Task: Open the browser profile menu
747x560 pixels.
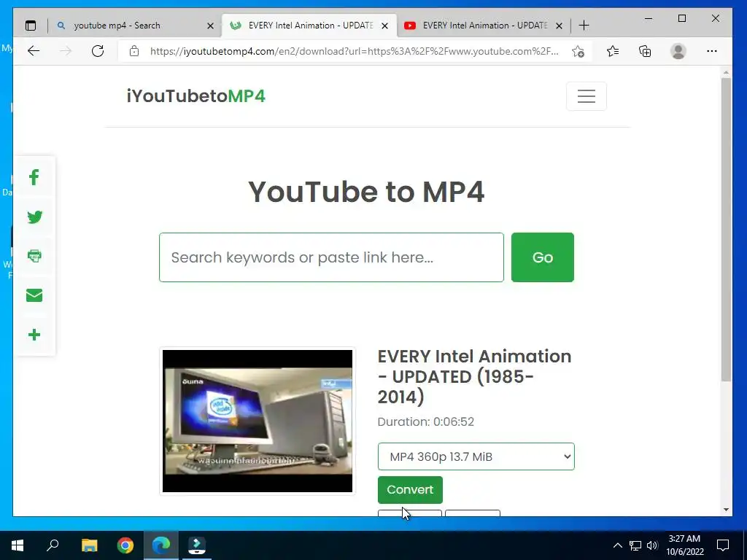Action: pos(678,51)
